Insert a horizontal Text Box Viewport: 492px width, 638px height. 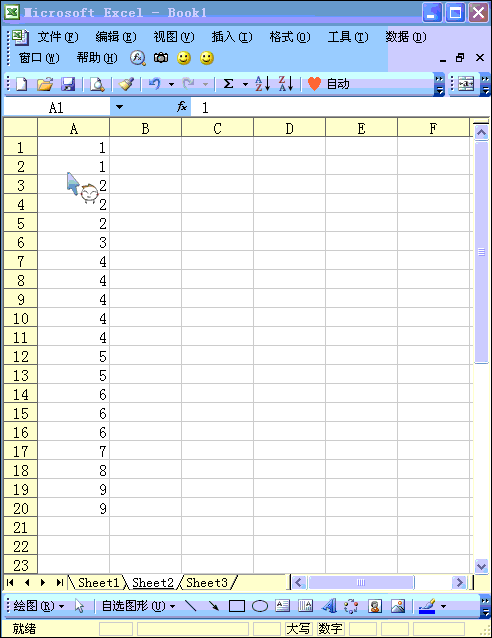coord(282,606)
